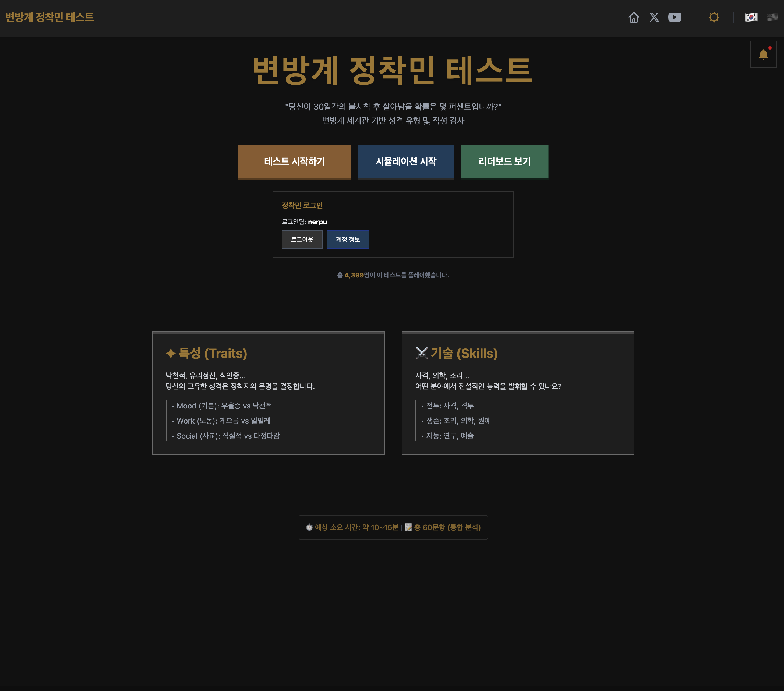Switch language with the US flag
784x691 pixels.
coord(772,17)
